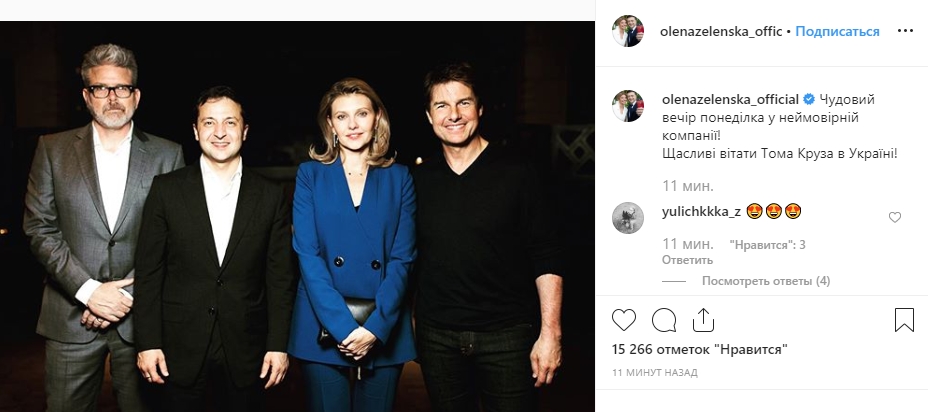Click olenazelenska_official username in the caption

point(730,99)
